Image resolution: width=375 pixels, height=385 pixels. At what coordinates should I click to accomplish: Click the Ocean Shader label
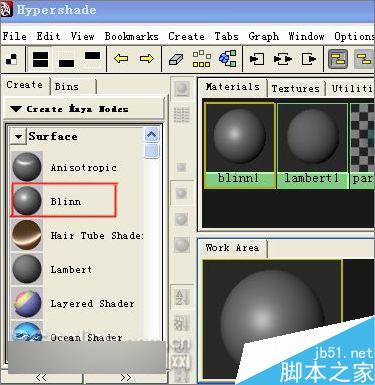[x=86, y=337]
